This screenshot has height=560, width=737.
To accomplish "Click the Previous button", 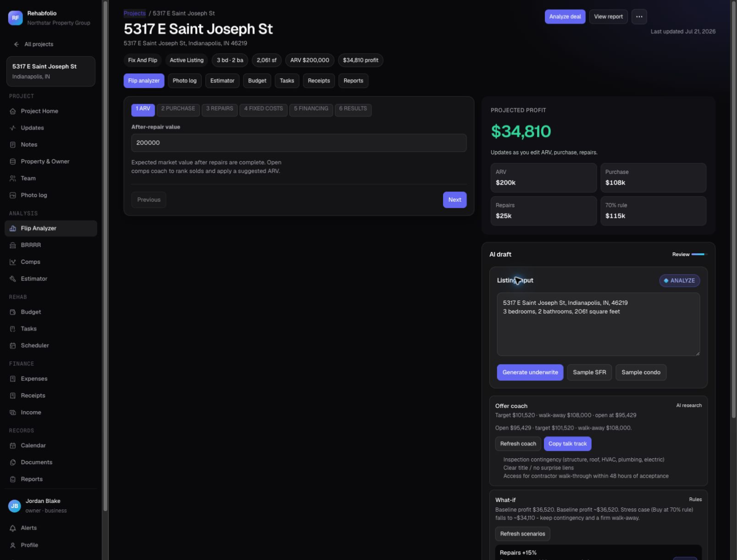I will pos(149,200).
